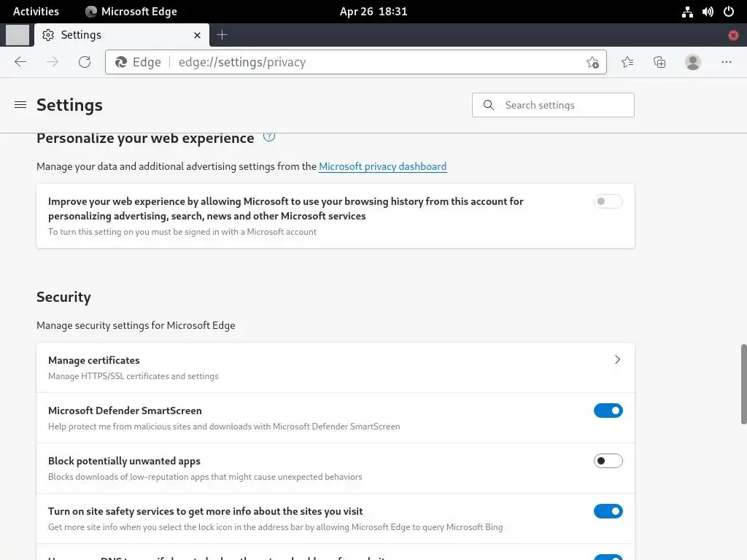Reload the page using the refresh icon

85,62
